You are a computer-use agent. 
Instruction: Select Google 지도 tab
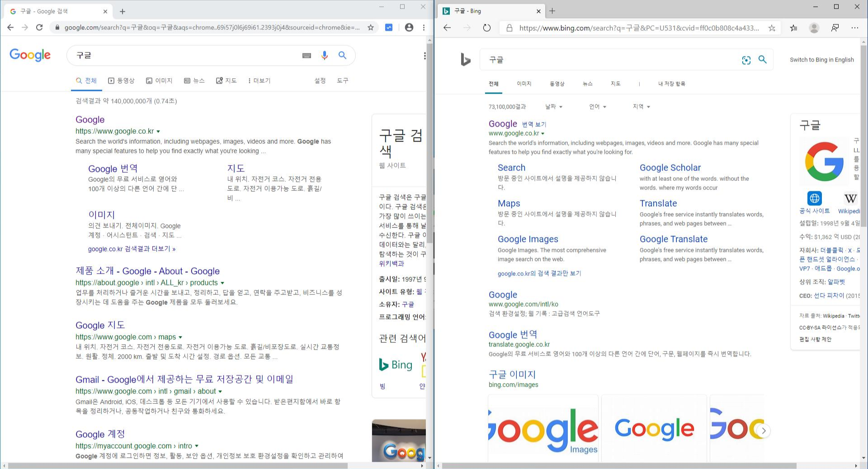[226, 81]
